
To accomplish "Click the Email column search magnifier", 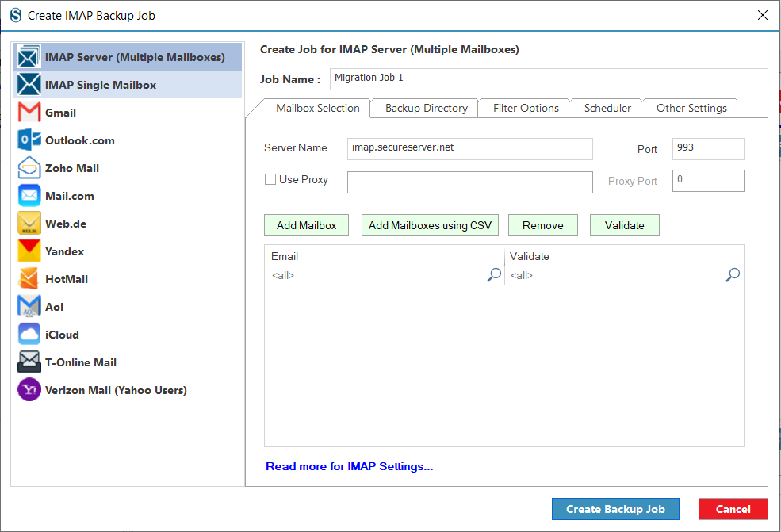I will click(494, 275).
